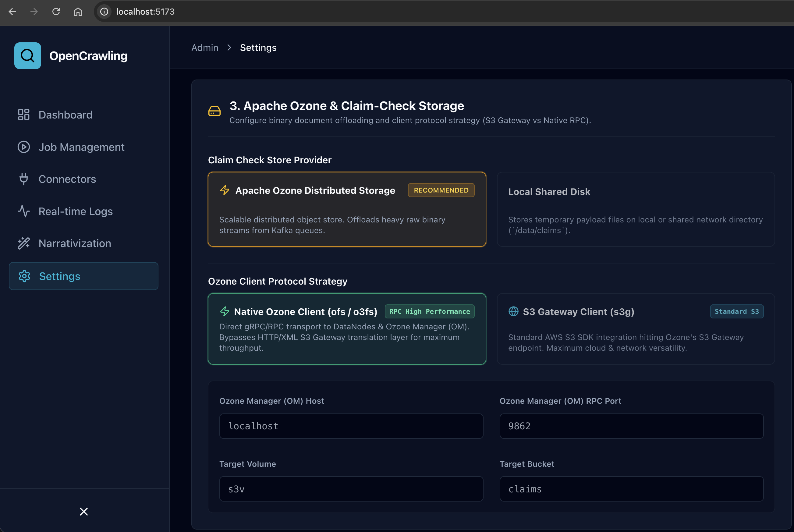Click the 3. Apache Ozone & Claim-Check Storage title
The height and width of the screenshot is (532, 794).
point(347,105)
